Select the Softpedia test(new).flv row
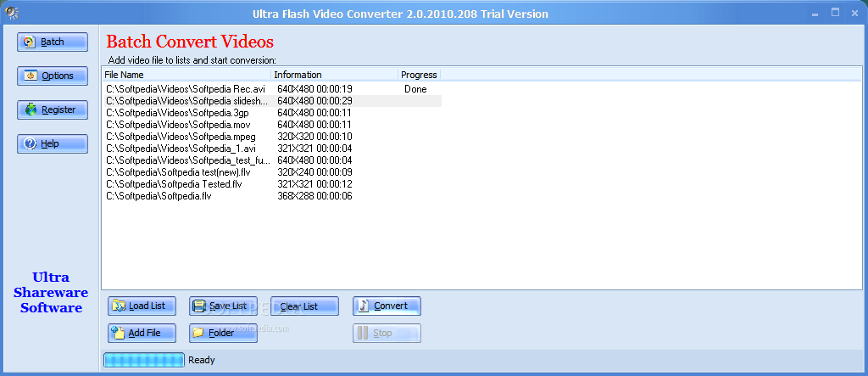This screenshot has width=868, height=376. (271, 172)
